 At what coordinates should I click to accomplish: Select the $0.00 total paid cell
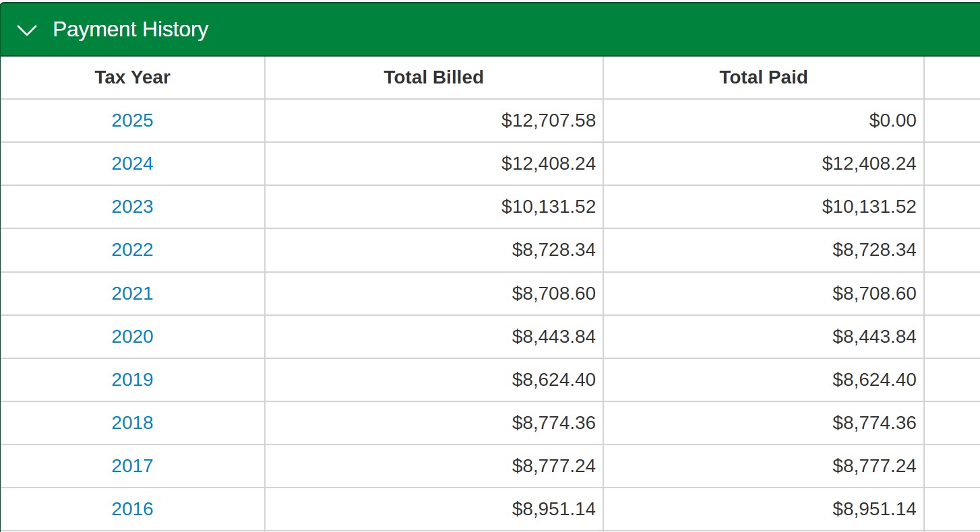[893, 121]
